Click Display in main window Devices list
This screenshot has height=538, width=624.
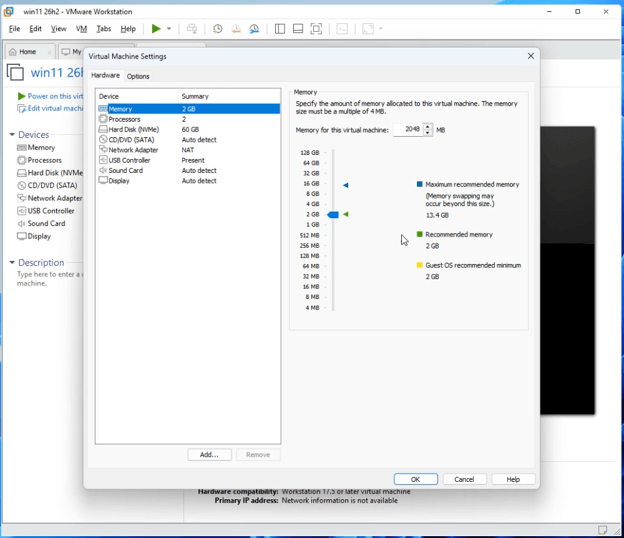[x=34, y=236]
